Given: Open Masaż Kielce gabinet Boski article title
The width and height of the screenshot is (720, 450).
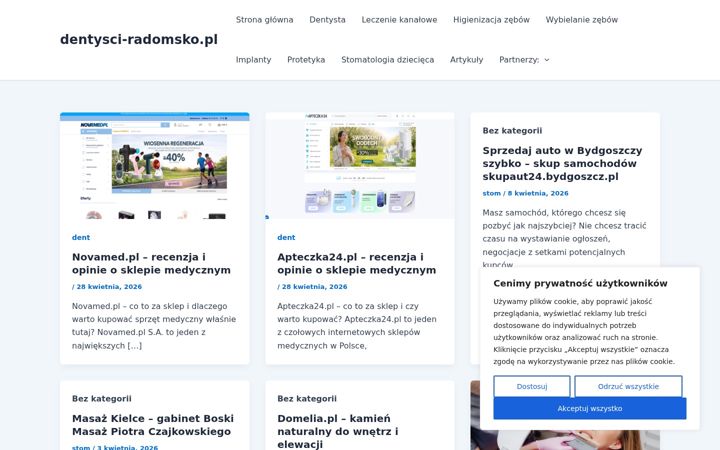Looking at the screenshot, I should point(153,425).
